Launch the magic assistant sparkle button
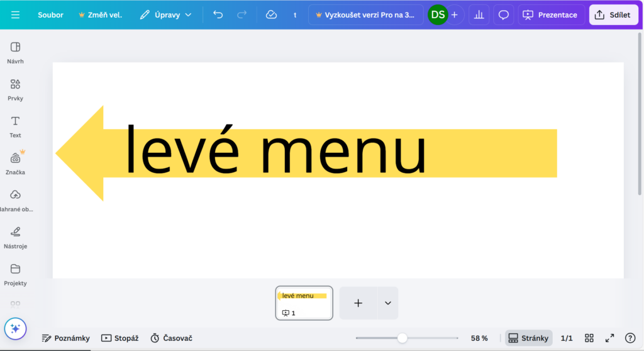This screenshot has height=351, width=644. tap(15, 328)
